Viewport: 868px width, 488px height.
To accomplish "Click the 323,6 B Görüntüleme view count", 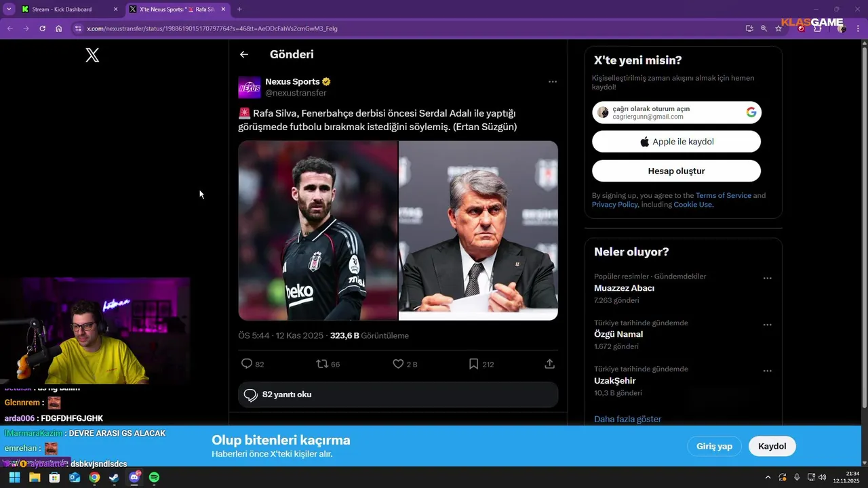I will [370, 335].
